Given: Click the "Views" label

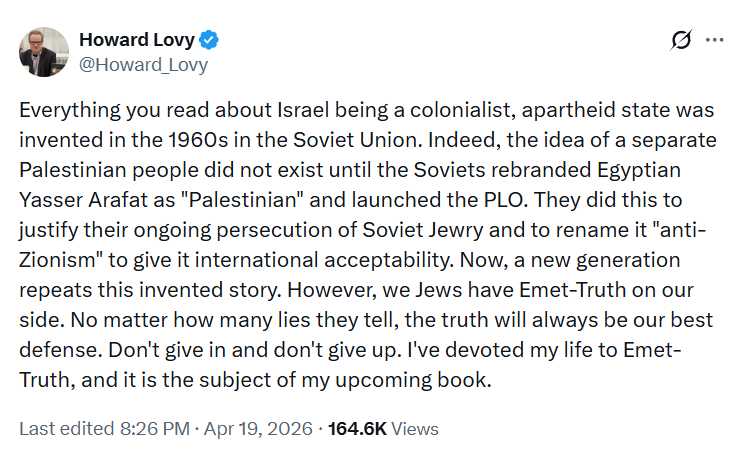Looking at the screenshot, I should [416, 428].
